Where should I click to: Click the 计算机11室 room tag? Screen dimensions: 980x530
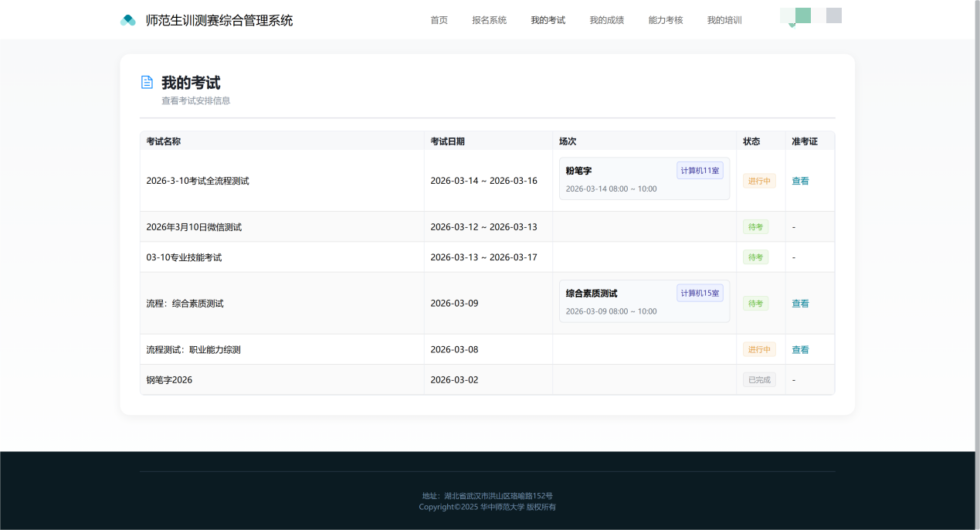coord(700,170)
